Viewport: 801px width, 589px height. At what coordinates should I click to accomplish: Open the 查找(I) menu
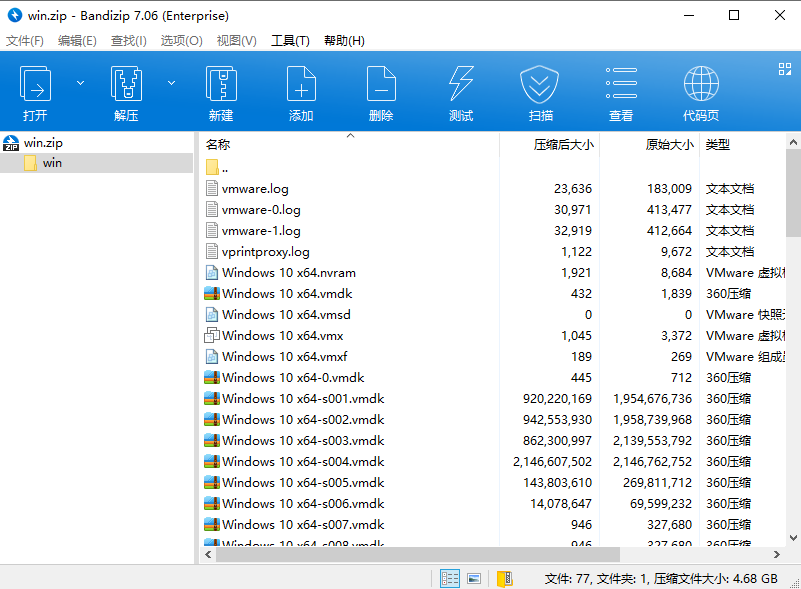pos(129,40)
